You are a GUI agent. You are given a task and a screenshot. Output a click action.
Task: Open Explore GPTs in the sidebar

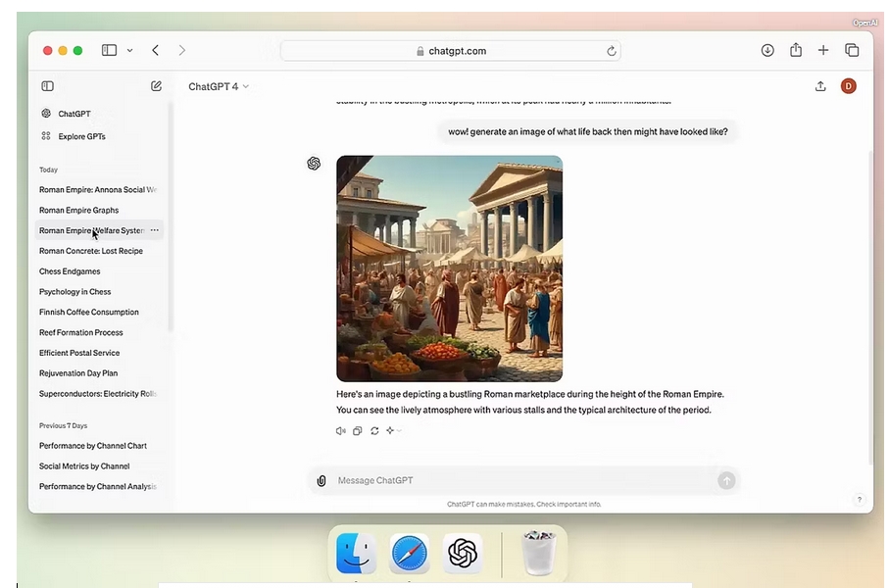point(74,136)
